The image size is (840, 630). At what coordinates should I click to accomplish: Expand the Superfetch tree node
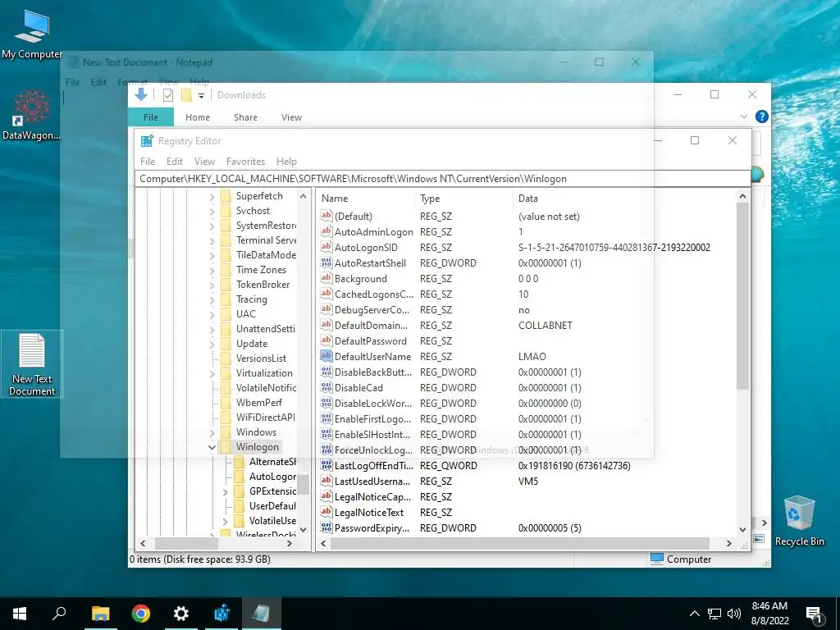(212, 197)
